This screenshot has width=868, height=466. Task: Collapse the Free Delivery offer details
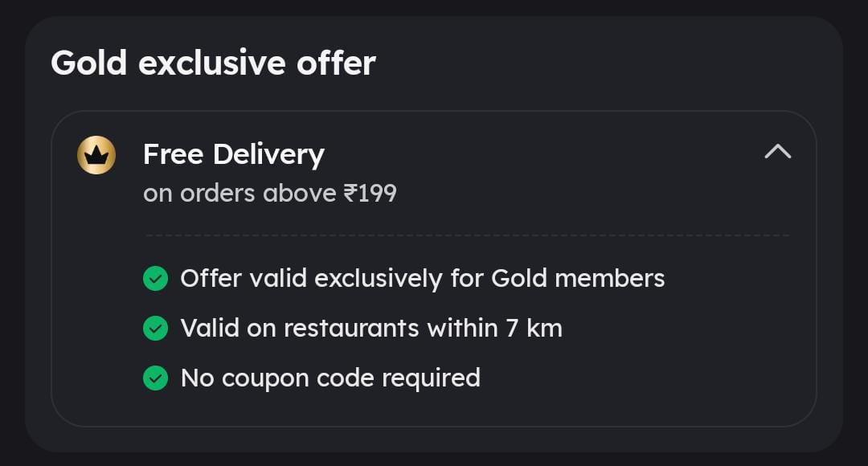(x=777, y=152)
